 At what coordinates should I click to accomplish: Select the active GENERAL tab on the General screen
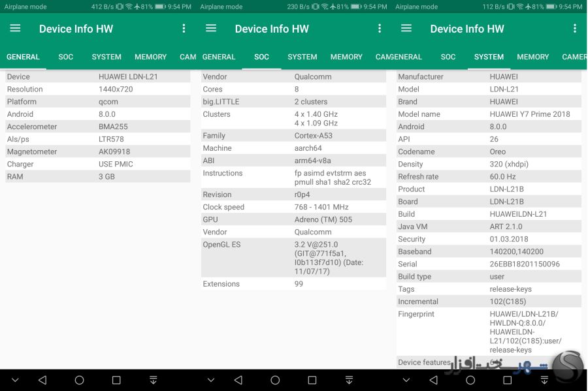coord(23,57)
